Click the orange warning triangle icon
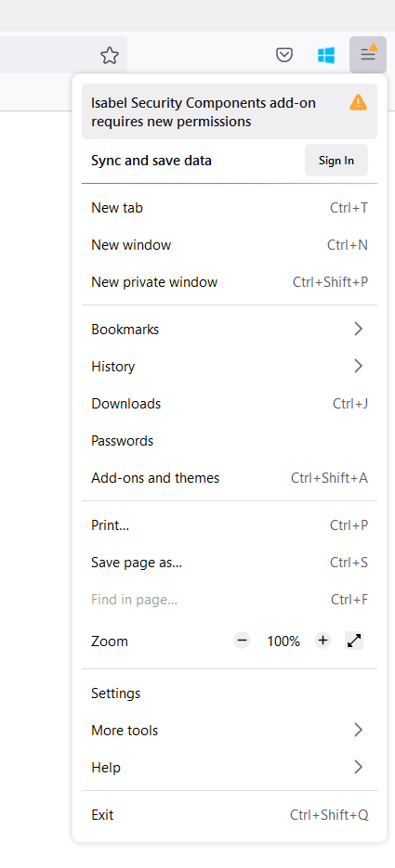 pyautogui.click(x=358, y=102)
